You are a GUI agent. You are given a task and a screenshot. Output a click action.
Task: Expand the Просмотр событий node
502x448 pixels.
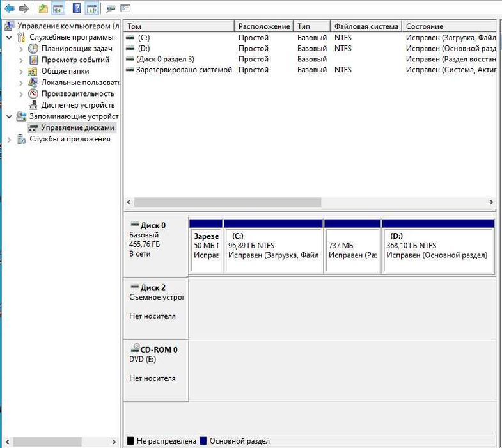point(21,60)
